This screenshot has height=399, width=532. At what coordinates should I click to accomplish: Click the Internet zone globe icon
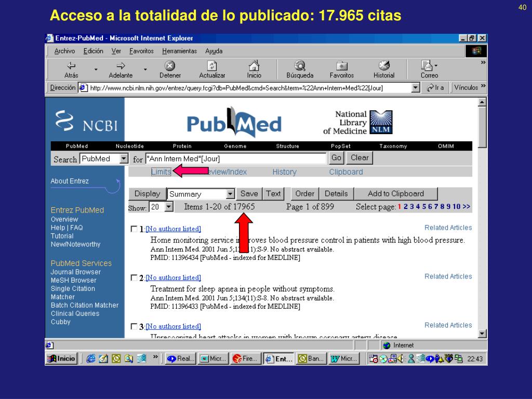(x=387, y=345)
